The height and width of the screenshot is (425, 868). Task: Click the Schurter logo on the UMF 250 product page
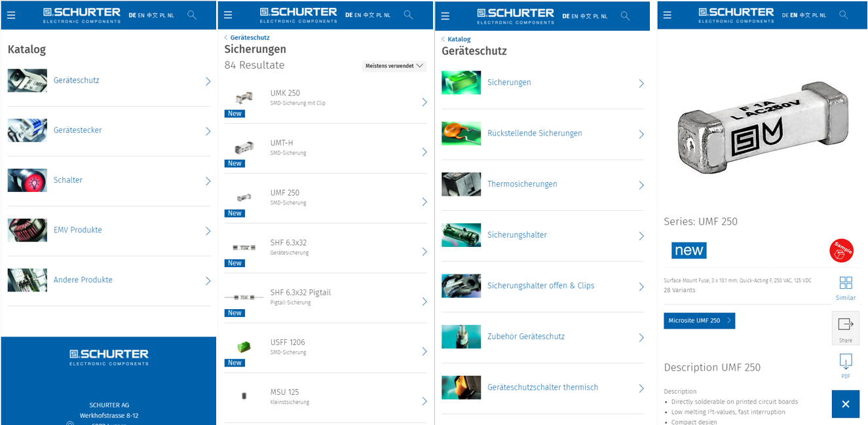[737, 15]
